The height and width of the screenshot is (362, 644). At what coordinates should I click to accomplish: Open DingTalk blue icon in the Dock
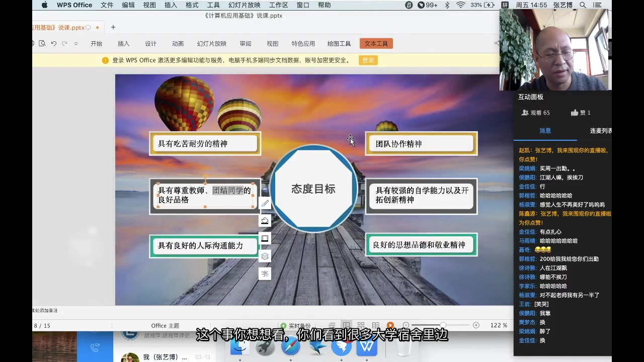point(342,346)
